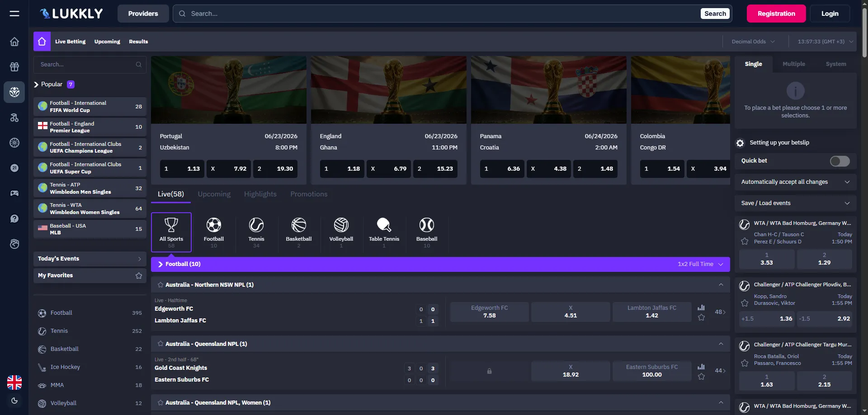
Task: Open 1x2 Full Time market dropdown
Action: pyautogui.click(x=700, y=264)
